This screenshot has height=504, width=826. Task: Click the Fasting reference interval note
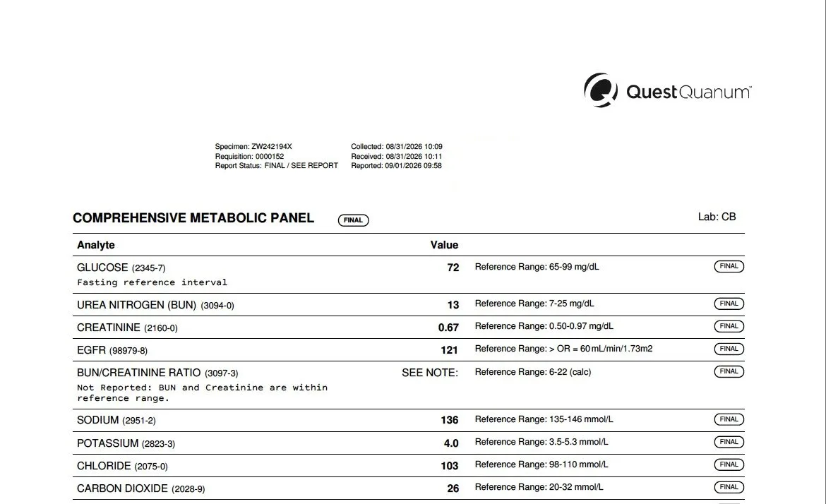coord(152,282)
